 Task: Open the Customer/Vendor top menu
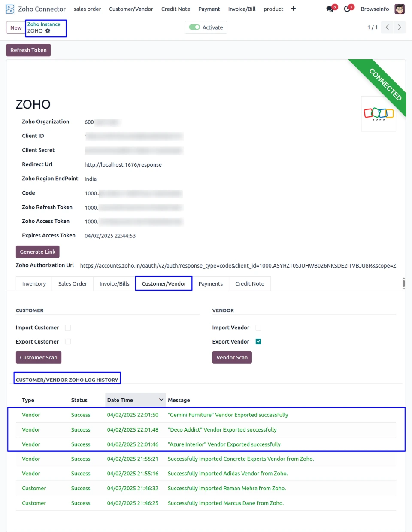(131, 9)
